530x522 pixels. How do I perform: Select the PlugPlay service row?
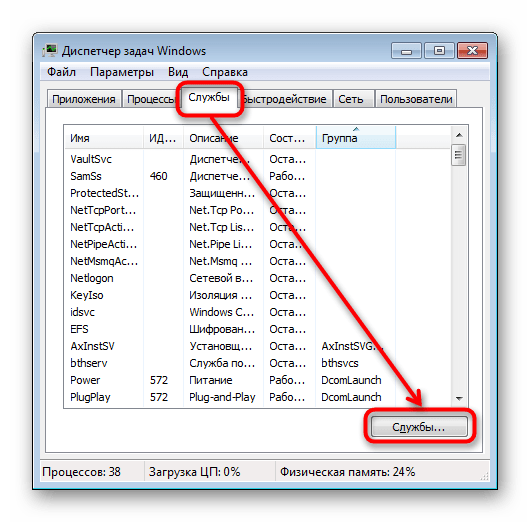(230, 397)
